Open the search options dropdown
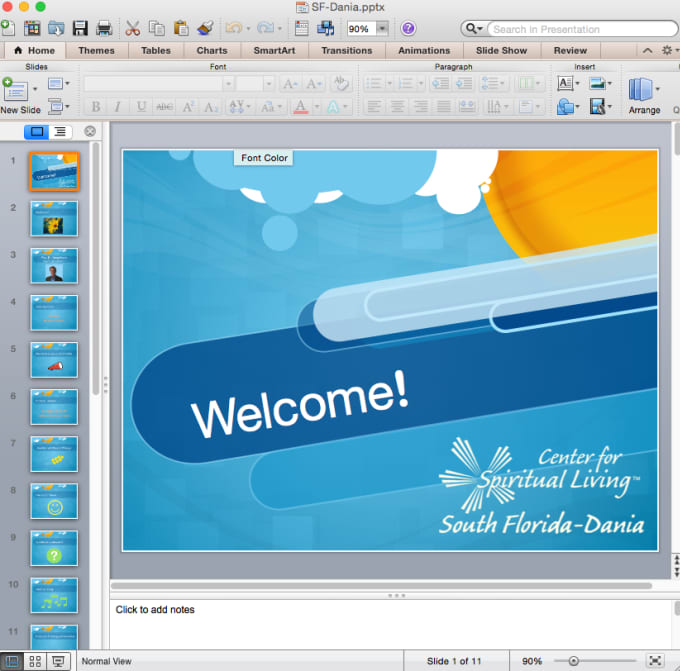 click(x=474, y=29)
